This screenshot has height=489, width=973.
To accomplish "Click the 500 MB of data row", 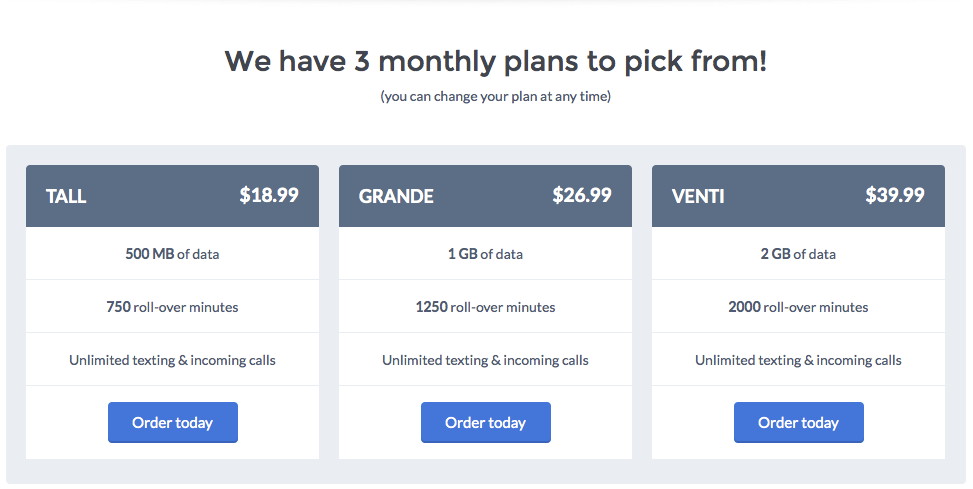I will (173, 254).
